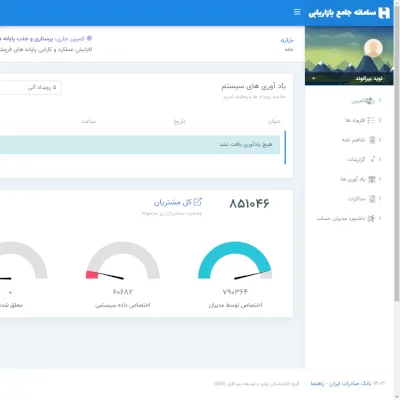Viewport: 400px width, 400px height.
Task: Click the user avatar thumbnail
Action: 373,48
